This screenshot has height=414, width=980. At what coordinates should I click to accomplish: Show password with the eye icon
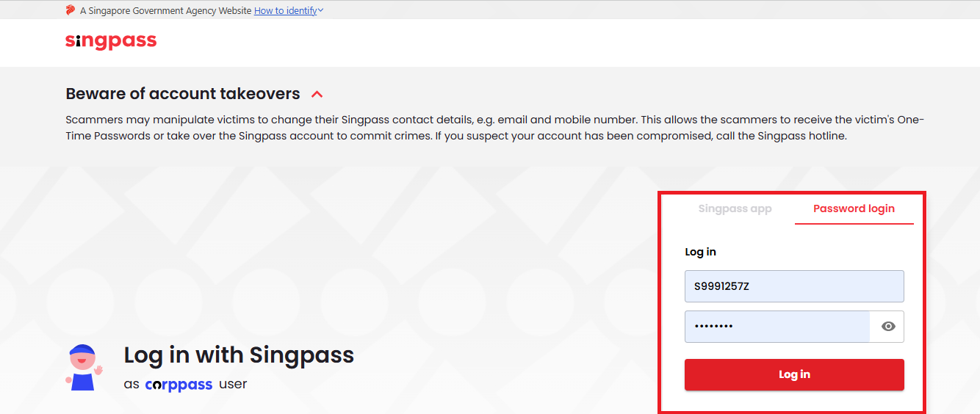point(888,327)
